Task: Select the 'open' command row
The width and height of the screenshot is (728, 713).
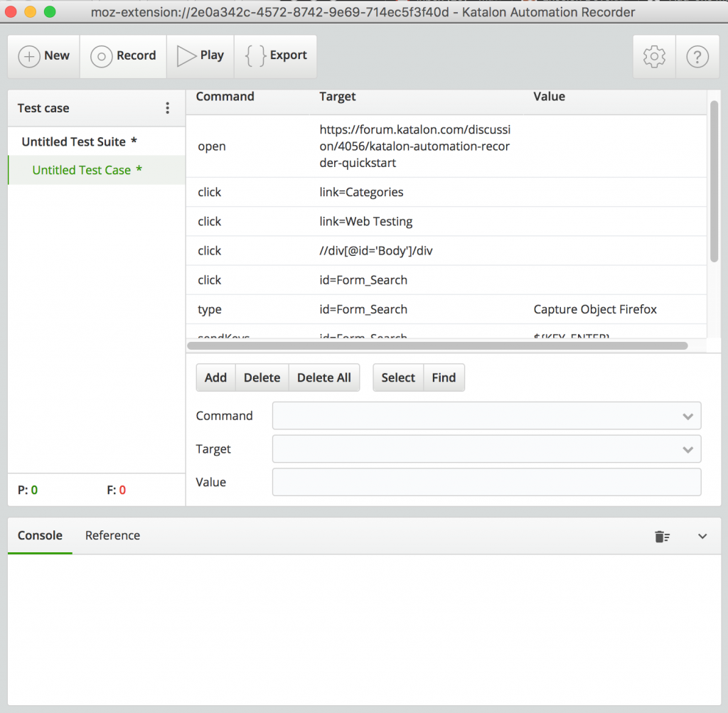Action: tap(446, 146)
